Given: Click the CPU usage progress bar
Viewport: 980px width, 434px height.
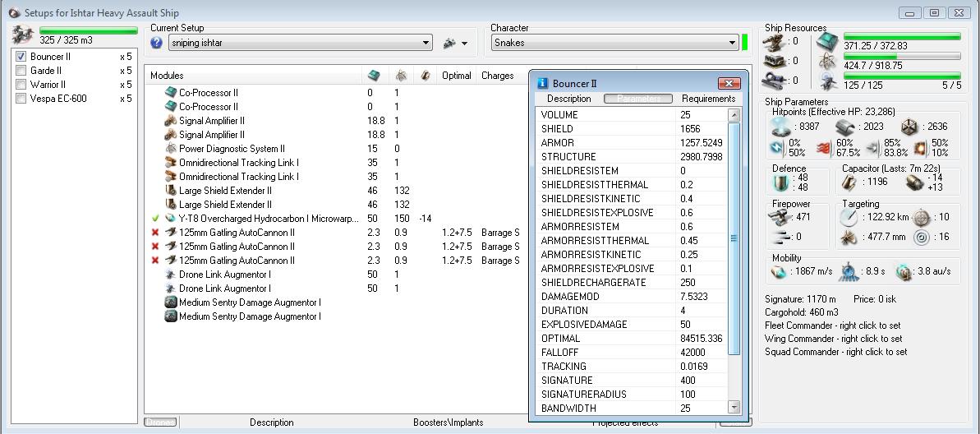Looking at the screenshot, I should coord(903,36).
